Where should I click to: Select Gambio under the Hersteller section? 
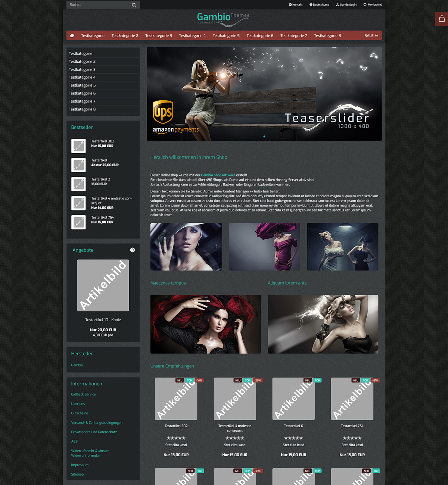point(77,365)
